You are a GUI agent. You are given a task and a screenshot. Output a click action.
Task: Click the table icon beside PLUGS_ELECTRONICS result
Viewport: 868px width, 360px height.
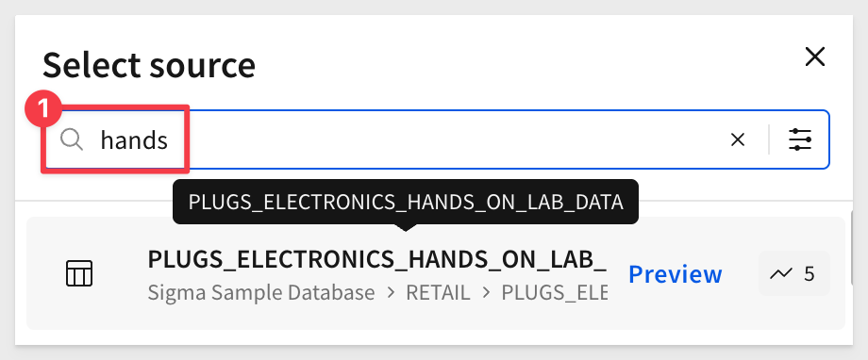tap(79, 273)
